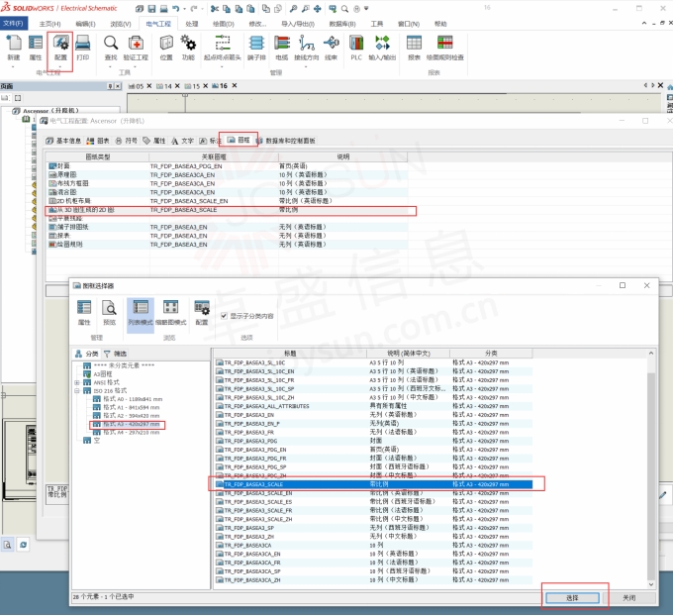Click 预览 (Preview) in title block selector
This screenshot has height=616, width=673.
point(109,313)
